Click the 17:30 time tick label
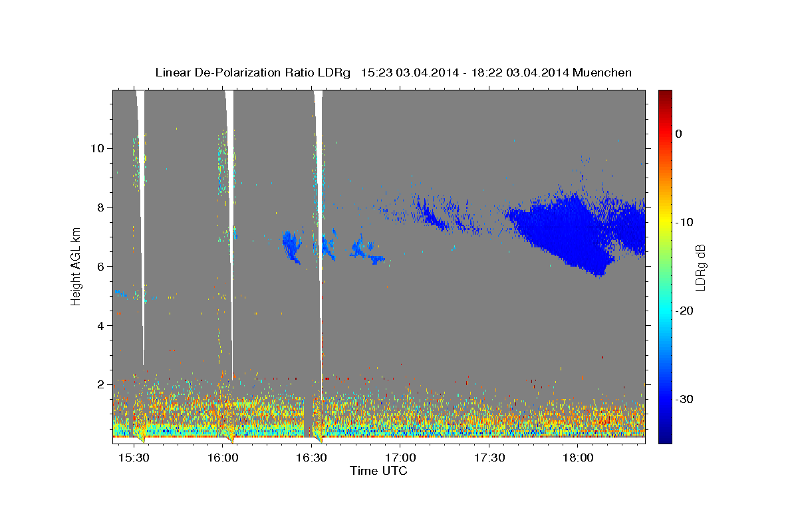This screenshot has height=532, width=798. click(x=489, y=458)
